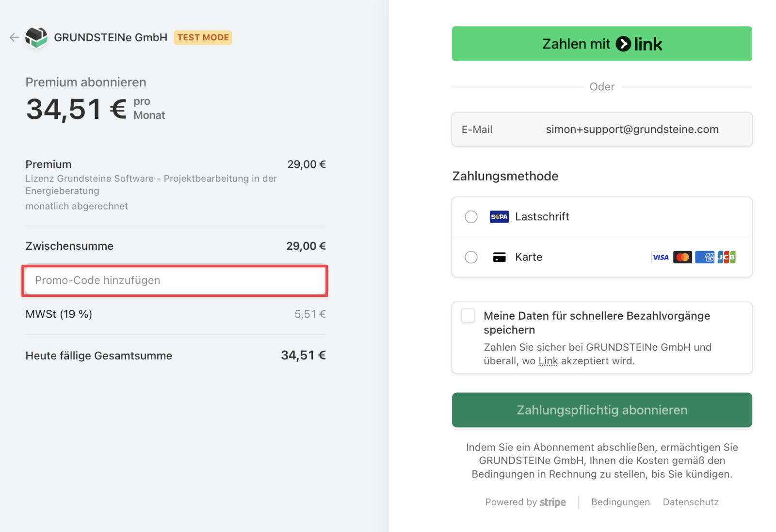The width and height of the screenshot is (776, 532).
Task: Focus the Promo-Code hinzufügen field
Action: point(175,280)
